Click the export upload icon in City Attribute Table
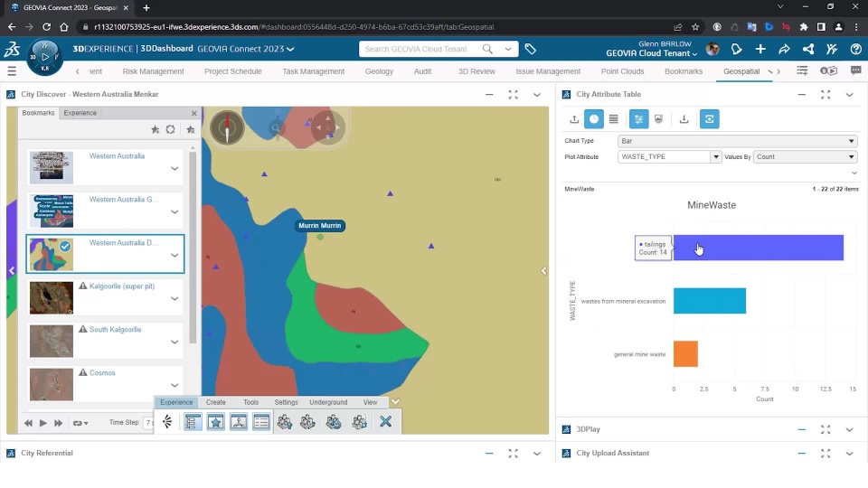Screen dimensions: 868x488 pyautogui.click(x=574, y=119)
